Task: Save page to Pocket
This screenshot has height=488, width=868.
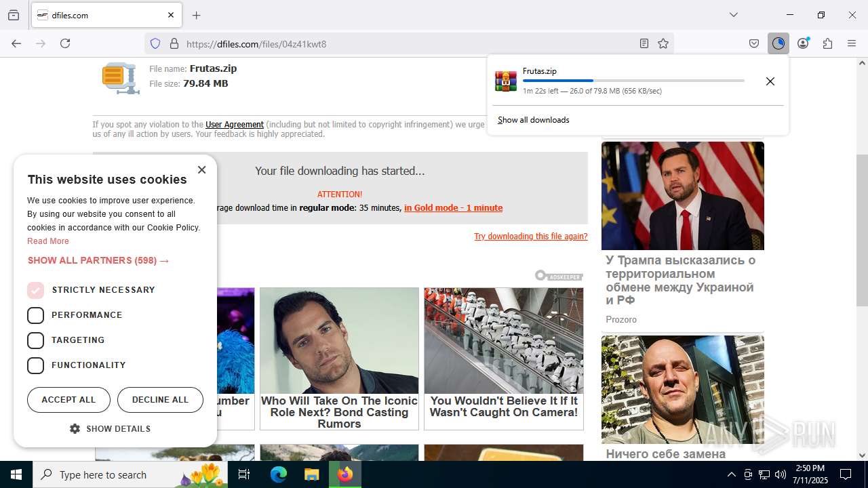Action: point(754,43)
